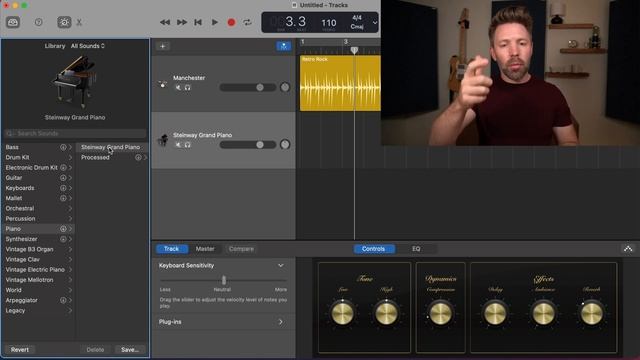Switch to the Master tab
This screenshot has height=360, width=640.
pyautogui.click(x=205, y=249)
